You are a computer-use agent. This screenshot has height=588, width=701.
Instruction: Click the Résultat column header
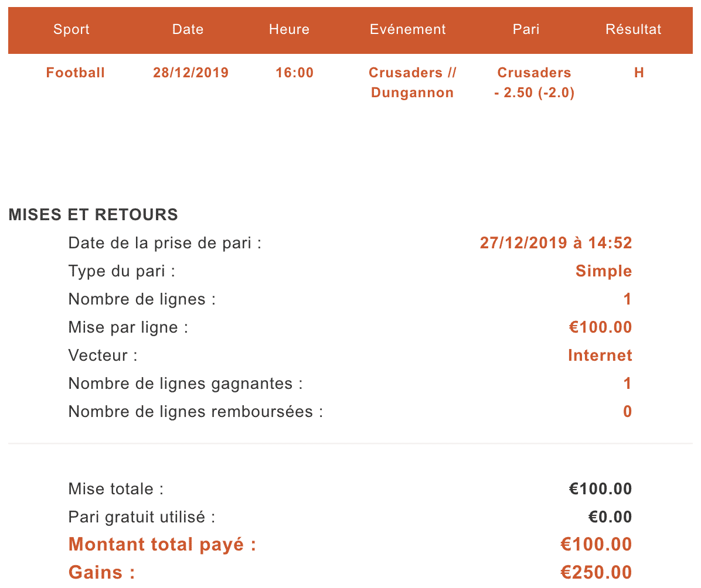pos(634,29)
